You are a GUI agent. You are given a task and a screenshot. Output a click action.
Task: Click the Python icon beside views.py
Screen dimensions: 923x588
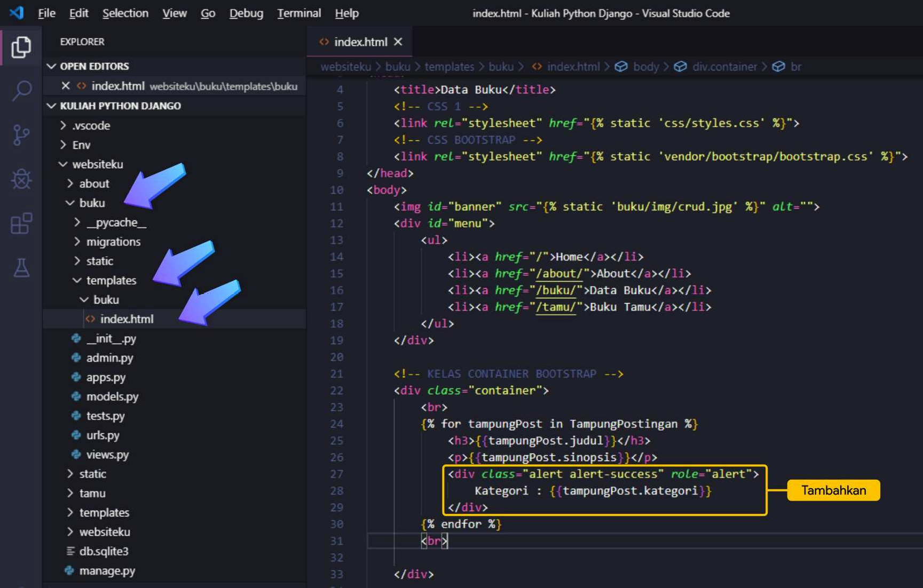tap(75, 454)
